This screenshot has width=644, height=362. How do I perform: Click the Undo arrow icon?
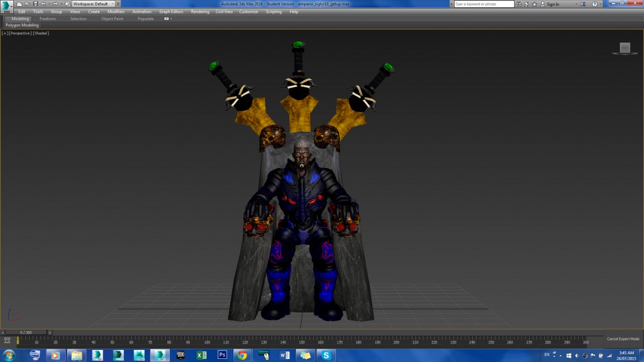pyautogui.click(x=42, y=4)
